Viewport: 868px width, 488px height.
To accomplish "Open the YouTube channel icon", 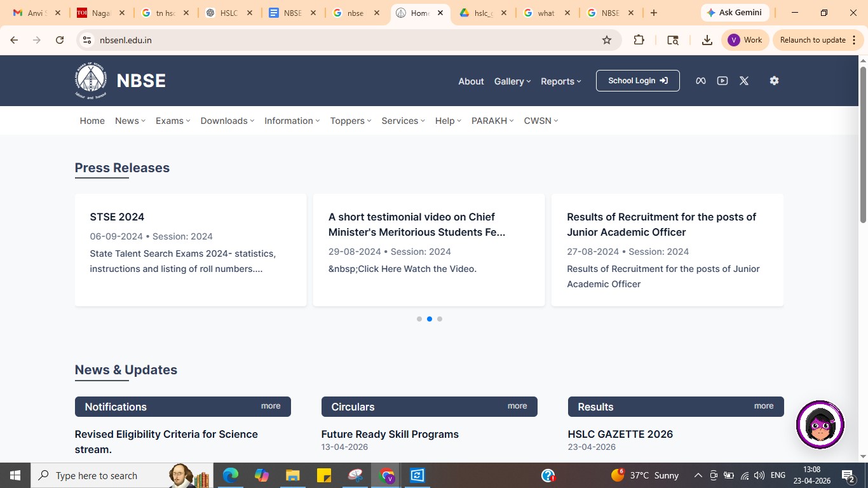I will point(722,81).
